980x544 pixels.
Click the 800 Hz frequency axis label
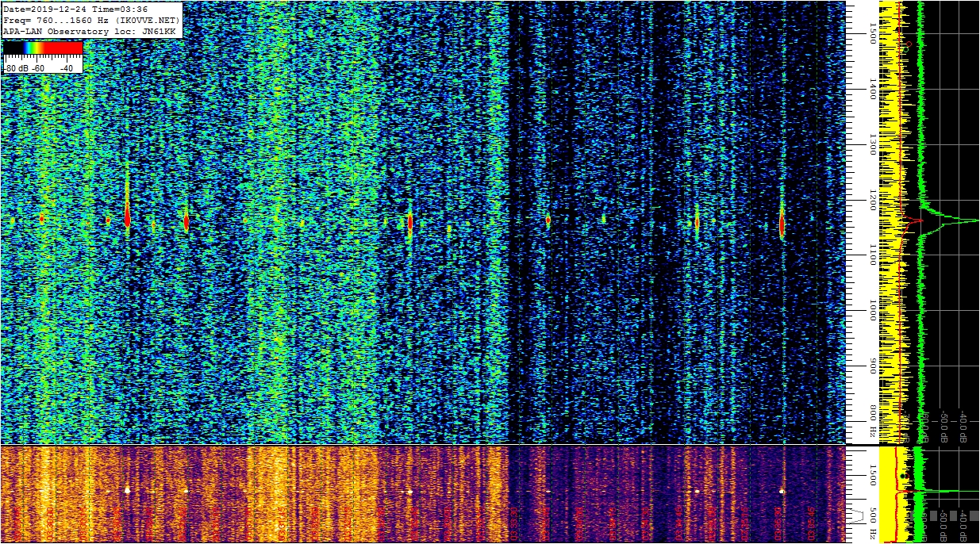872,421
